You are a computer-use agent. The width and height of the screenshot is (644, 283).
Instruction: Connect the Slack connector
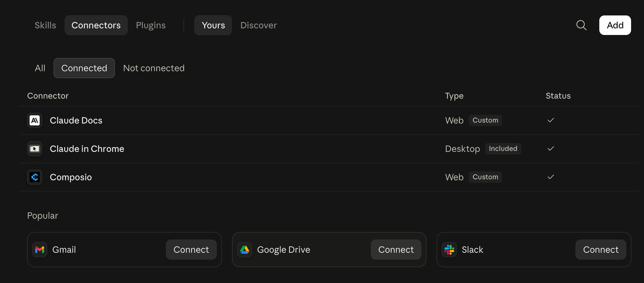pyautogui.click(x=601, y=250)
